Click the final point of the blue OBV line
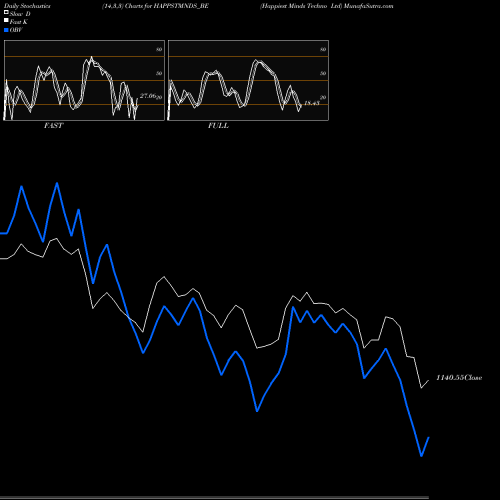The image size is (500, 500). point(429,437)
